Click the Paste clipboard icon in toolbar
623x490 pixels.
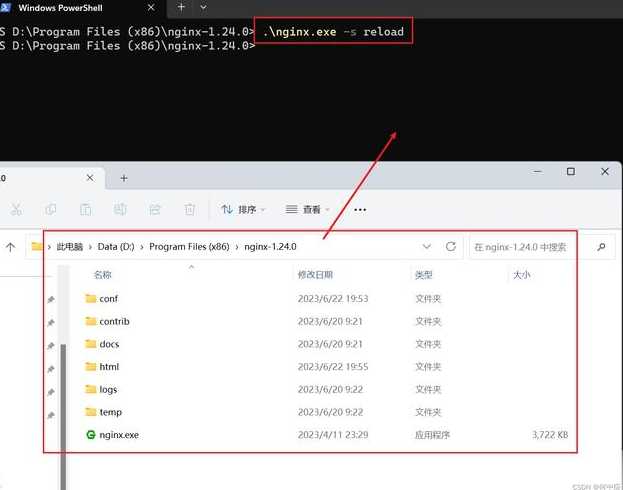pos(85,209)
